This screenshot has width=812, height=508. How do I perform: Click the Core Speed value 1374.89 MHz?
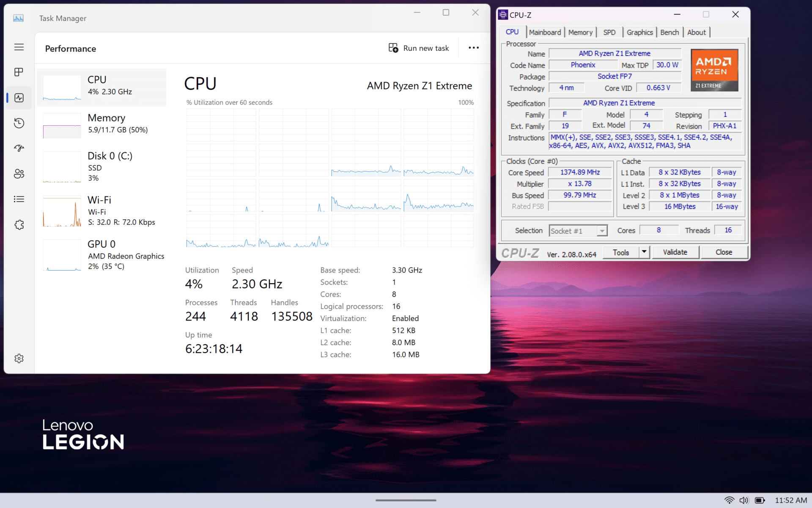[580, 172]
